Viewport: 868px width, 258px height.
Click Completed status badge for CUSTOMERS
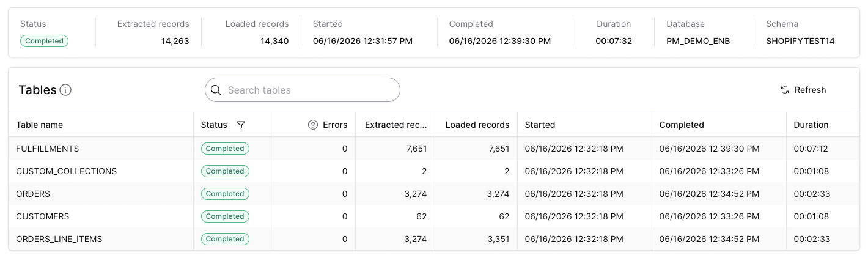point(225,216)
